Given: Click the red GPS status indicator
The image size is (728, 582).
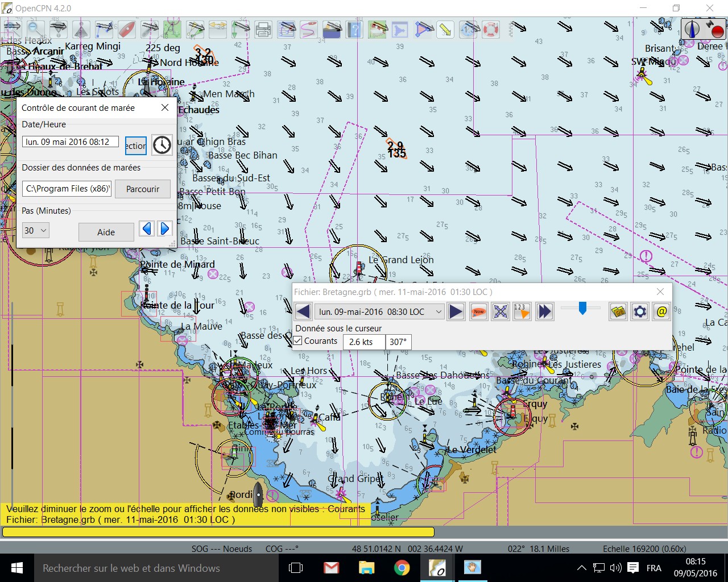Looking at the screenshot, I should click(717, 30).
